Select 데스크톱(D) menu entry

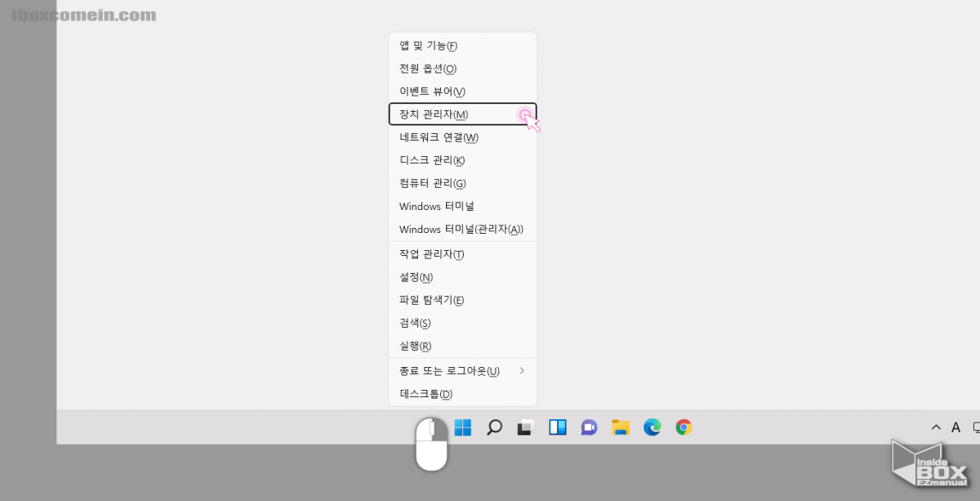[x=462, y=394]
